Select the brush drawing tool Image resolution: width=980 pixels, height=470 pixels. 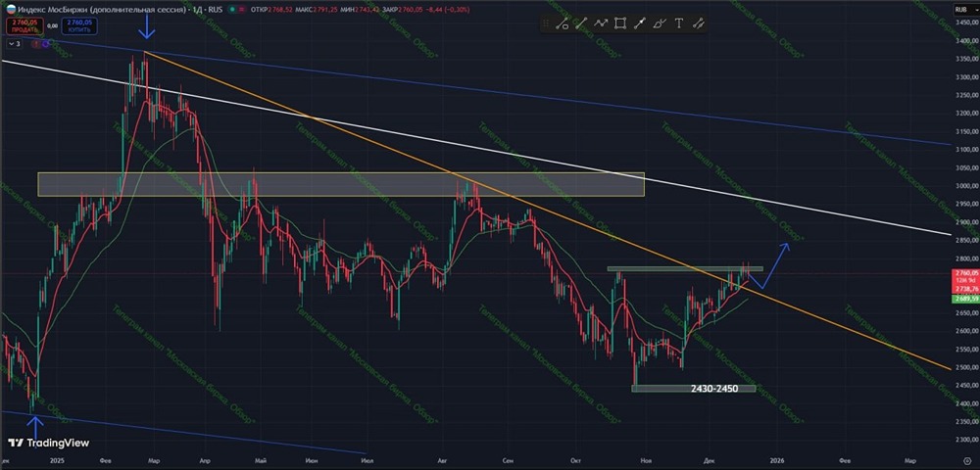659,24
